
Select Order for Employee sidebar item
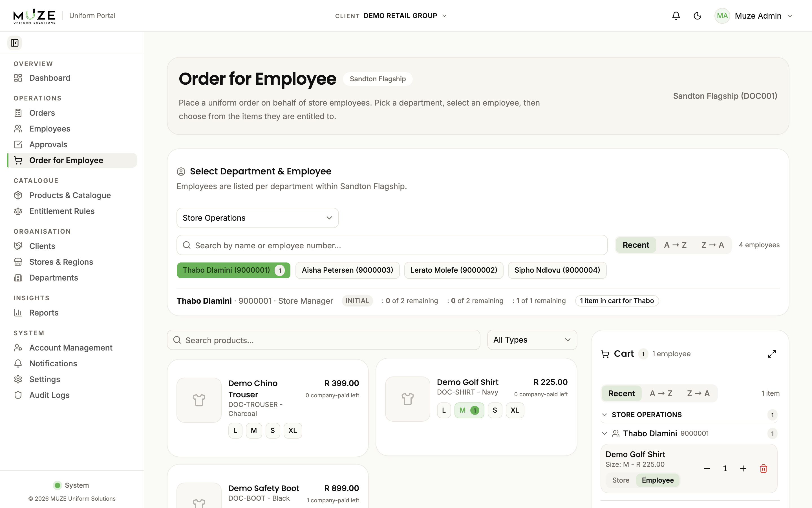[x=72, y=160]
